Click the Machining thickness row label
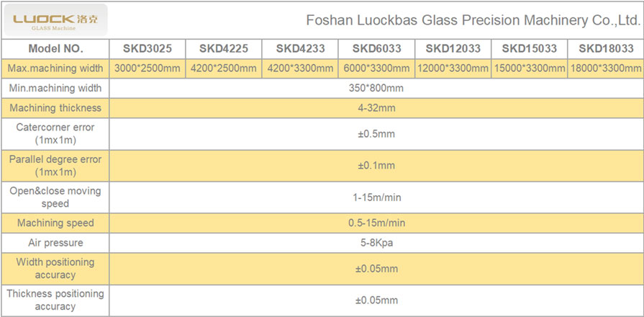 55,108
